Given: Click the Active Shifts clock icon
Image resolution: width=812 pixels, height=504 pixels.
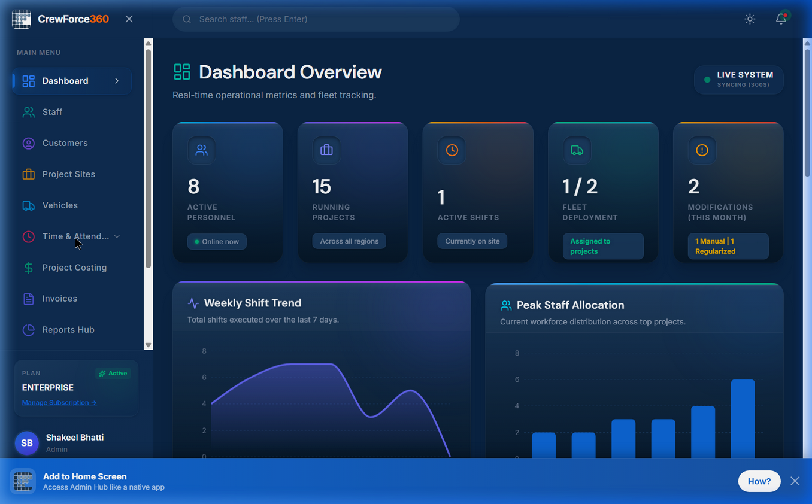Looking at the screenshot, I should pos(452,150).
